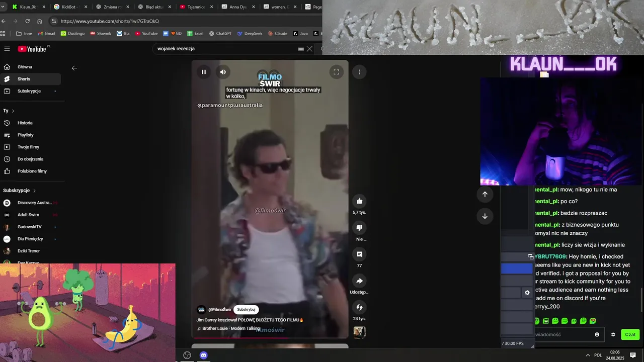The width and height of the screenshot is (644, 362).
Task: Open GadowskiTV subscription channel
Action: point(31,227)
